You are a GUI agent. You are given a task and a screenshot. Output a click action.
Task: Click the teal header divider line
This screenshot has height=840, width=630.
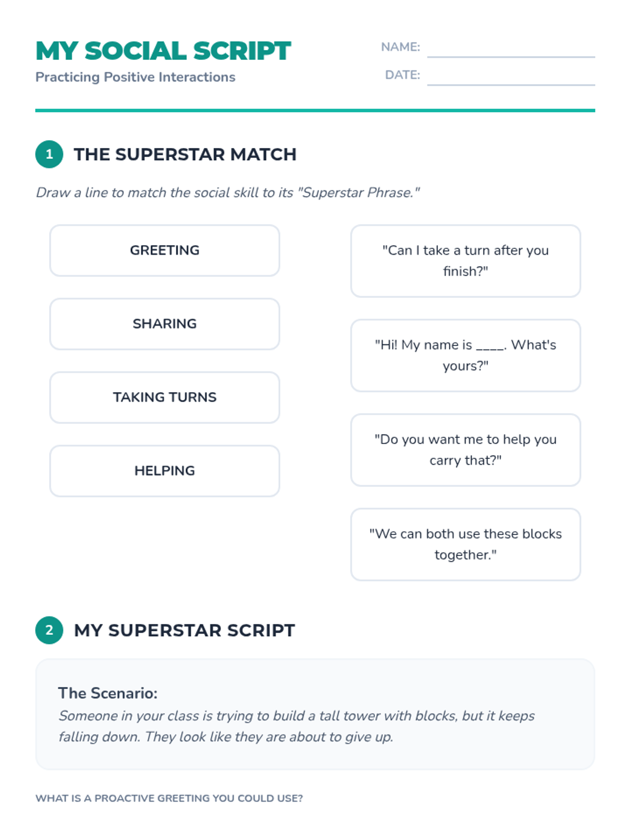(x=315, y=110)
